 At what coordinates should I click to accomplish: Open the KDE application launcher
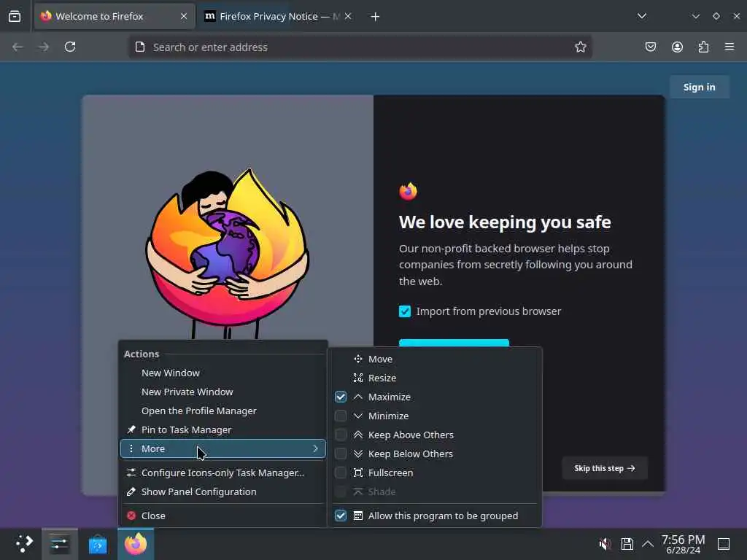click(x=24, y=544)
